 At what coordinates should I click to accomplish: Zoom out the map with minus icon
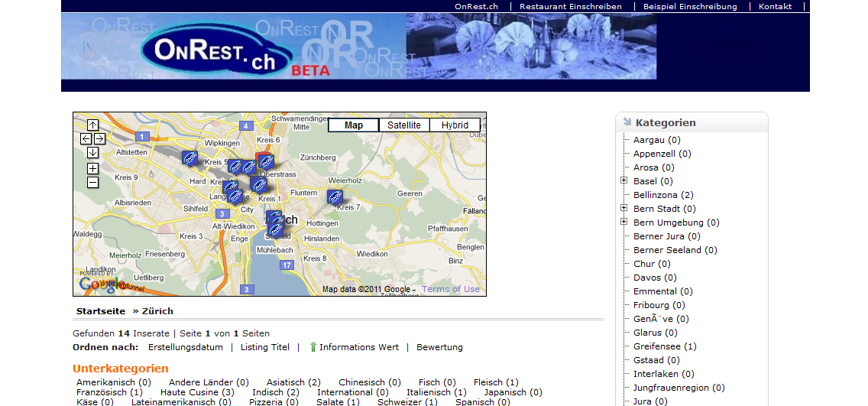click(92, 182)
